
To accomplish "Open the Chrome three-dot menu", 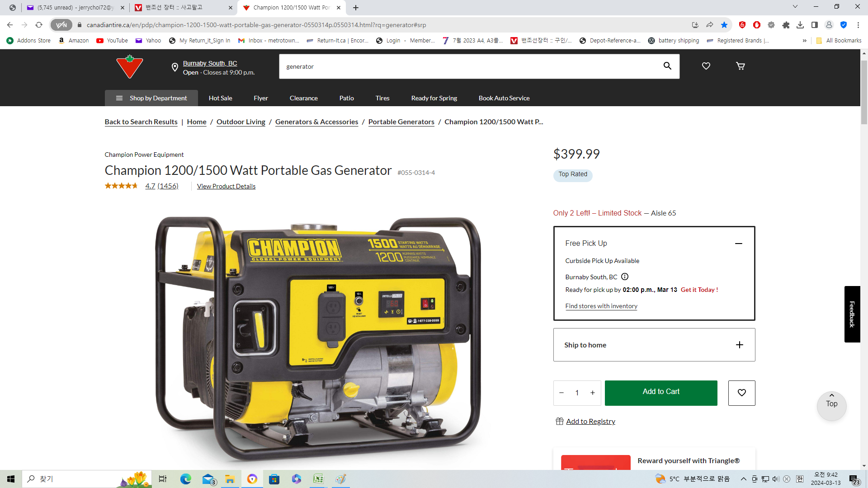I will coord(858,25).
